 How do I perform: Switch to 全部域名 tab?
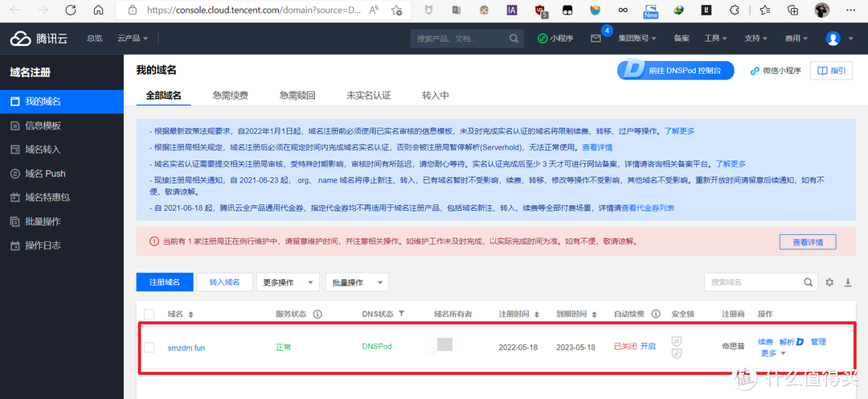coord(163,95)
